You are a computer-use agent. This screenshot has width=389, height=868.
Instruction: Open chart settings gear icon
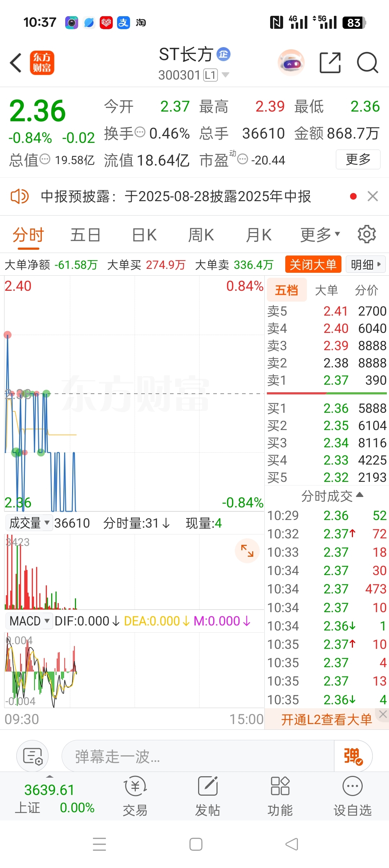[367, 235]
